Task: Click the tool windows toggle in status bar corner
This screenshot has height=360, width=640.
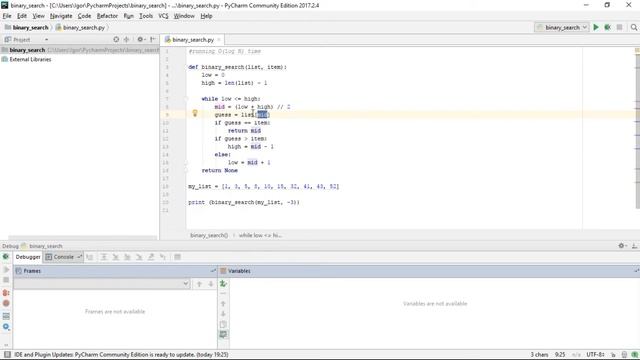Action: coord(7,354)
